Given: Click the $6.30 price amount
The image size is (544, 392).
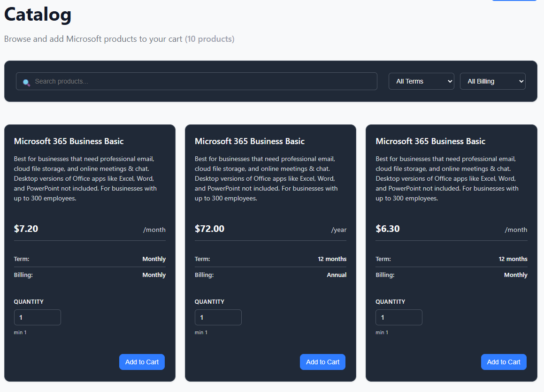Looking at the screenshot, I should [388, 229].
